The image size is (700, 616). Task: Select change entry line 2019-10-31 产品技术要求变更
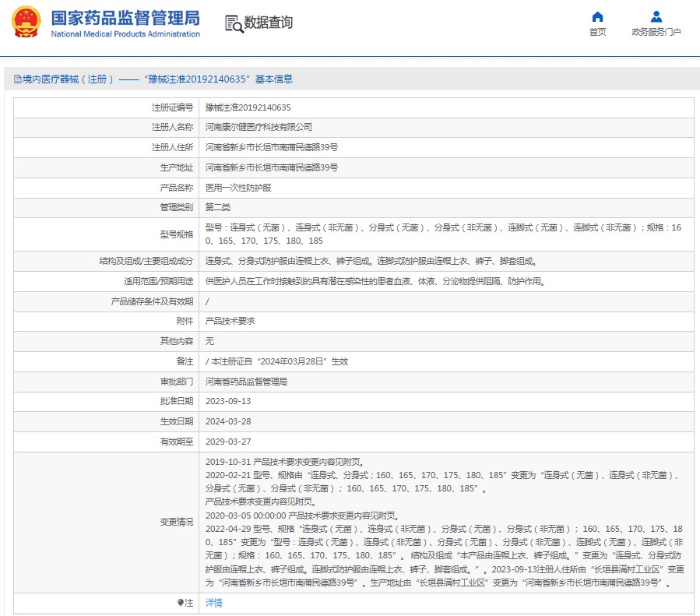pos(286,462)
